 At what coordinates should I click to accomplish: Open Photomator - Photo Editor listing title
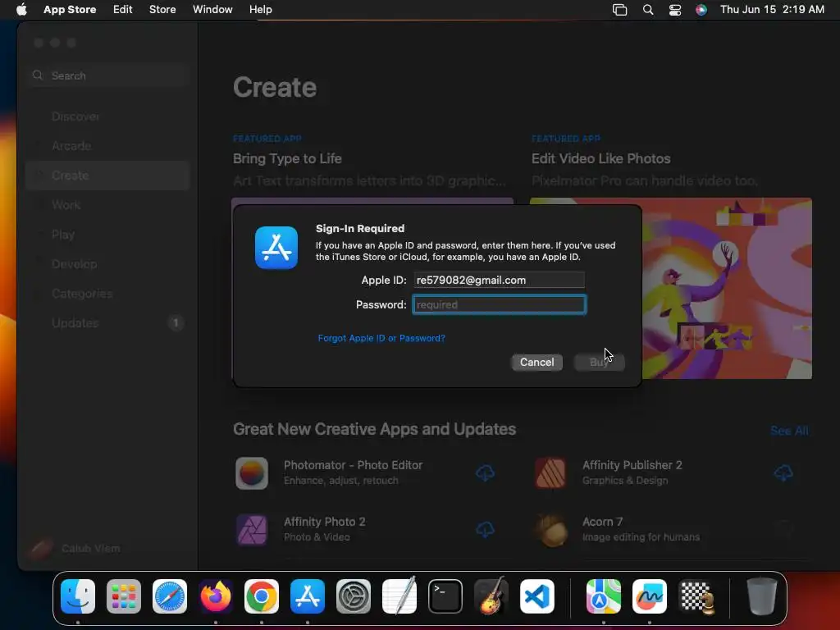353,465
